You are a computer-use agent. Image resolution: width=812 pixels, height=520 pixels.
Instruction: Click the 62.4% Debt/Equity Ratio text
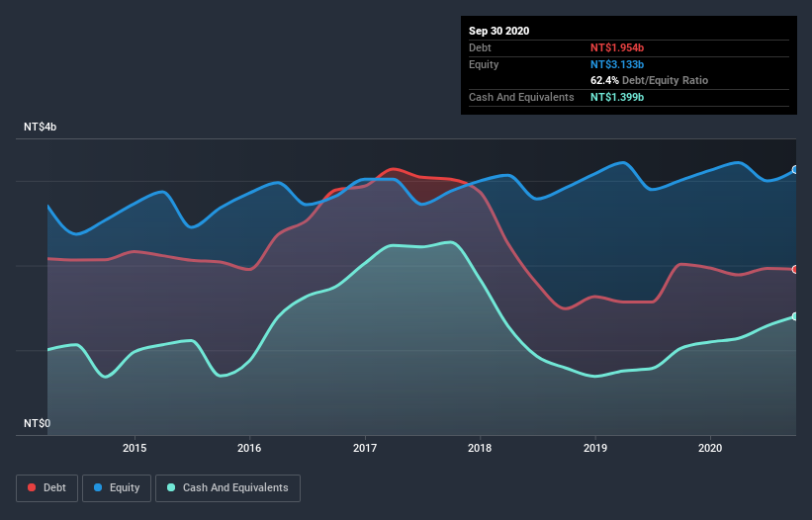click(x=650, y=81)
